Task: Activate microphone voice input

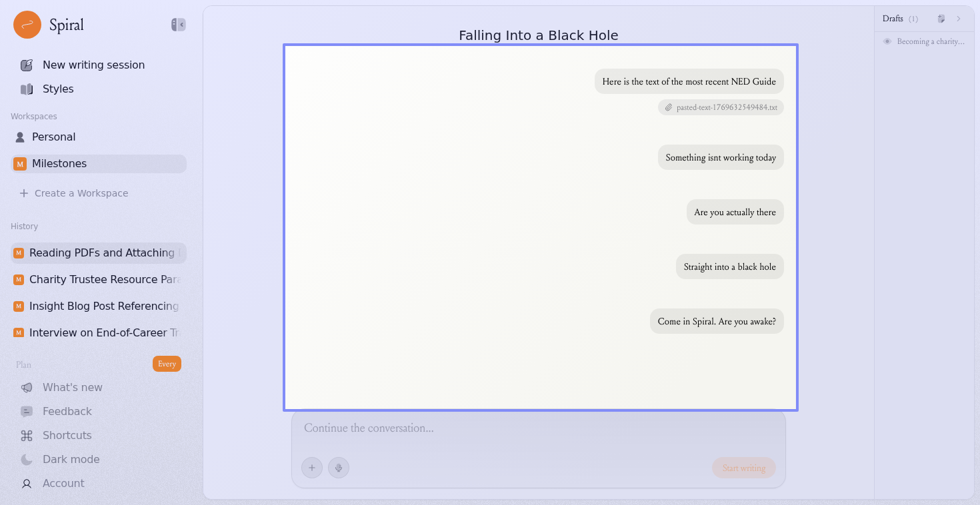Action: click(x=339, y=468)
